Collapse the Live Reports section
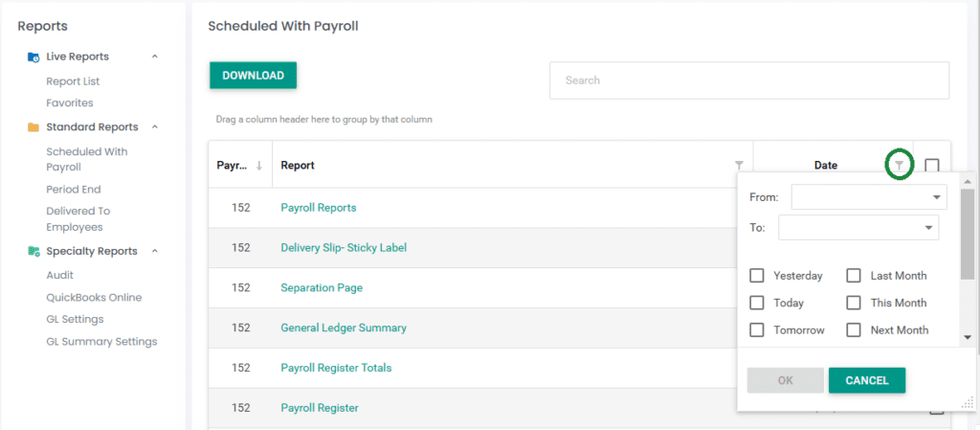 tap(155, 57)
